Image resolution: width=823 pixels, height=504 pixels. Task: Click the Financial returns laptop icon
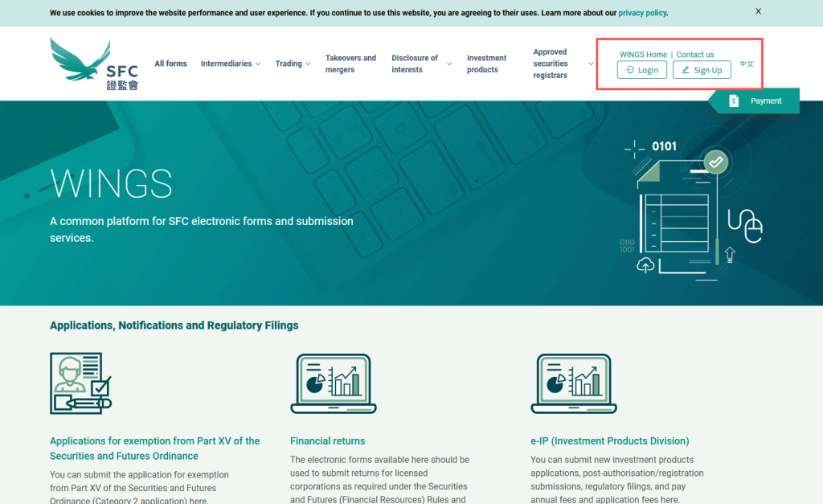pos(331,383)
